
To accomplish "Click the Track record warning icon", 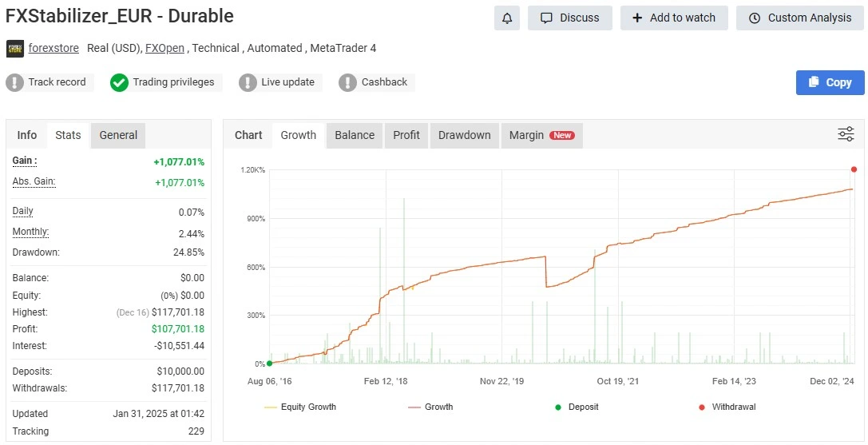I will tap(15, 82).
